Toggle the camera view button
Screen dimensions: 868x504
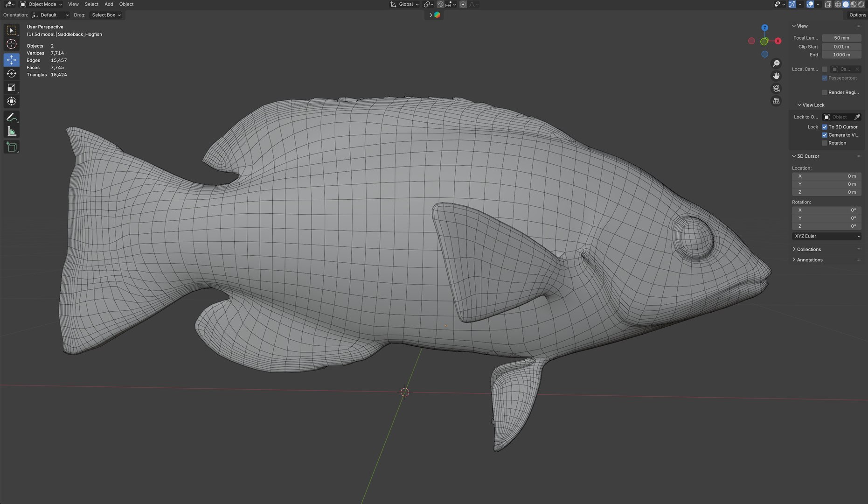click(x=776, y=88)
